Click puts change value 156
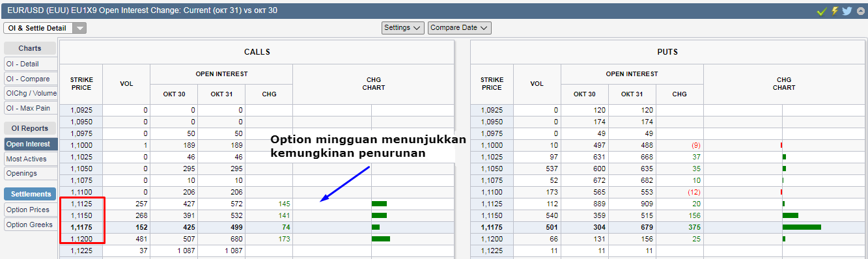The height and width of the screenshot is (259, 868). click(694, 215)
